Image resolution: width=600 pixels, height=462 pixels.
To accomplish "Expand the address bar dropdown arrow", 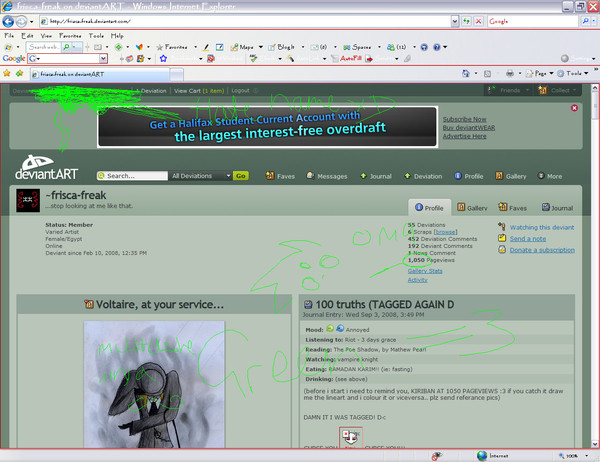I will 455,21.
